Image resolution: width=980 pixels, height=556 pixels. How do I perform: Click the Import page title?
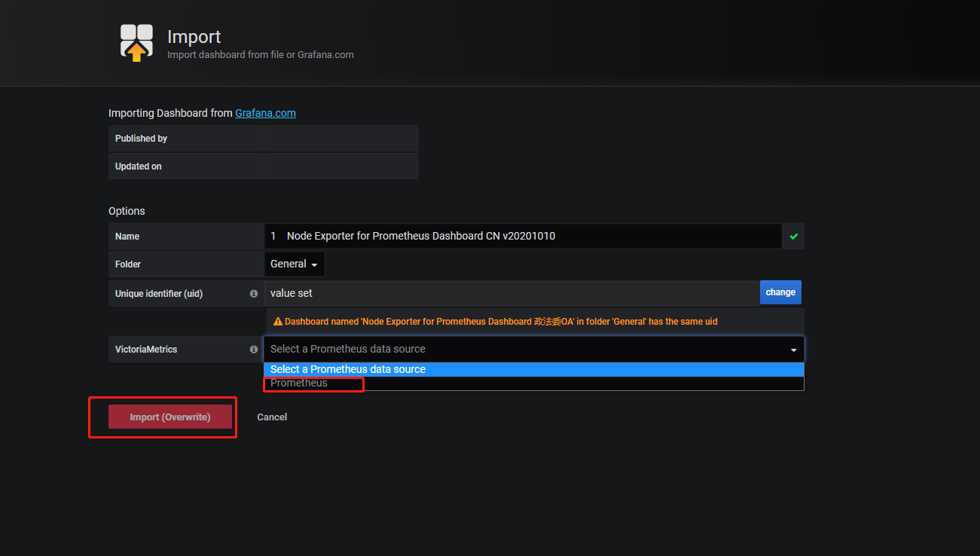click(x=194, y=37)
